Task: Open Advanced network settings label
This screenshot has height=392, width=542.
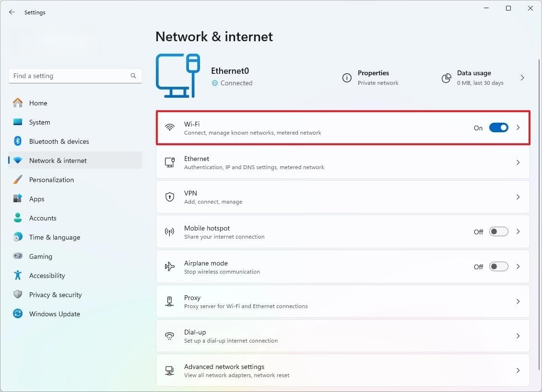Action: click(x=224, y=367)
